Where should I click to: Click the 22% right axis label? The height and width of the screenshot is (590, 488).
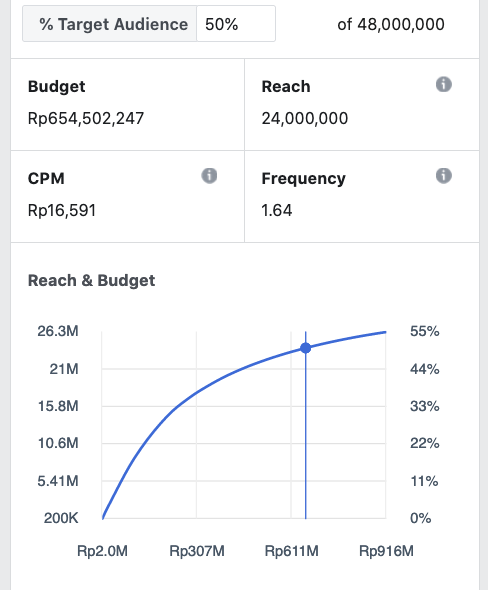pos(425,443)
